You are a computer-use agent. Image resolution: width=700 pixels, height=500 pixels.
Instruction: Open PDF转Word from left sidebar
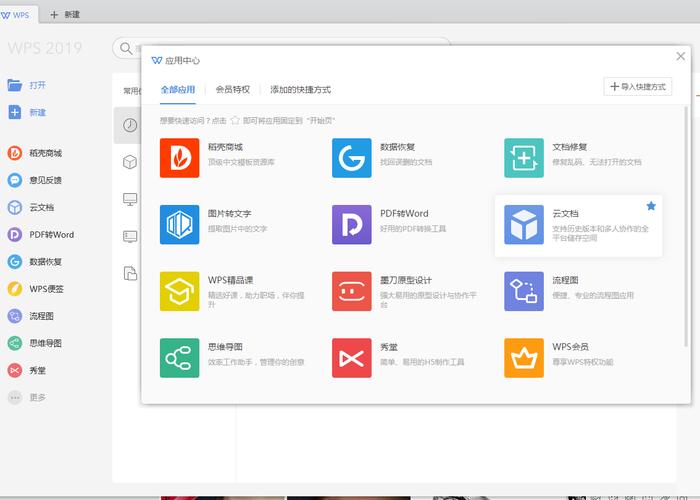41,234
